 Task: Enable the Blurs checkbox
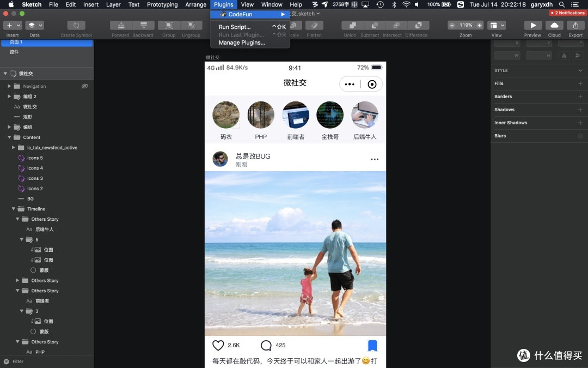click(x=580, y=136)
